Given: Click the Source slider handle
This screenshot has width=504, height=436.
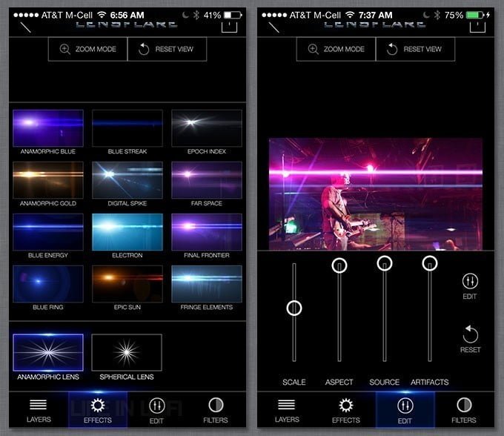Looking at the screenshot, I should coord(385,263).
